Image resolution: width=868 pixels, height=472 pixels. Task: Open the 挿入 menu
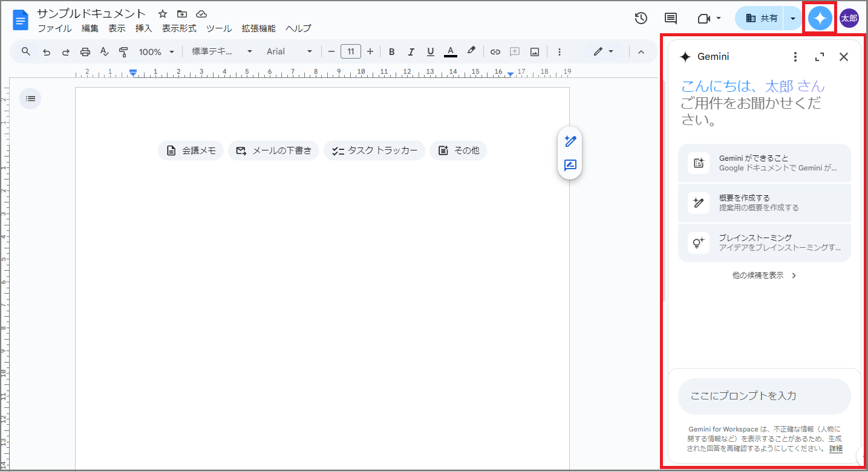click(143, 28)
